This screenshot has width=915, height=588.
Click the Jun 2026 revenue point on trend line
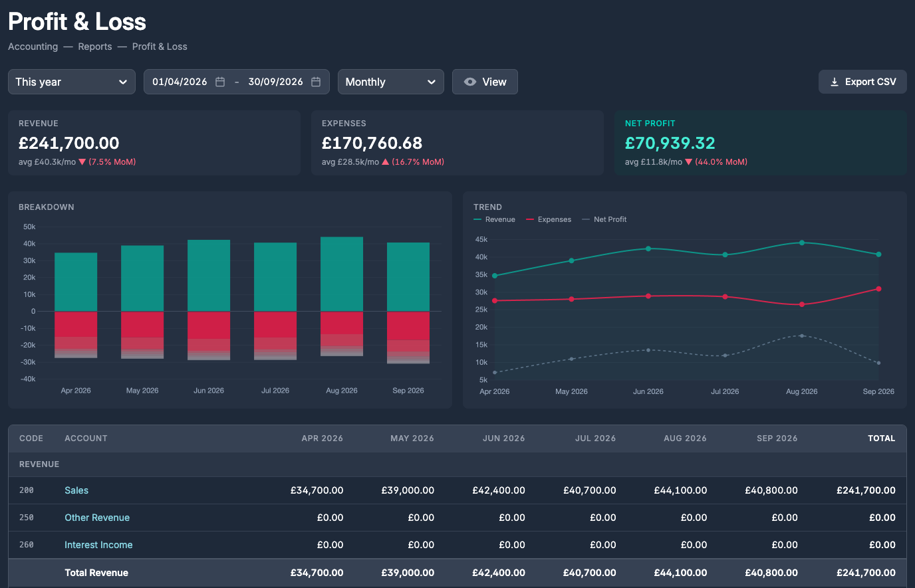pos(648,248)
